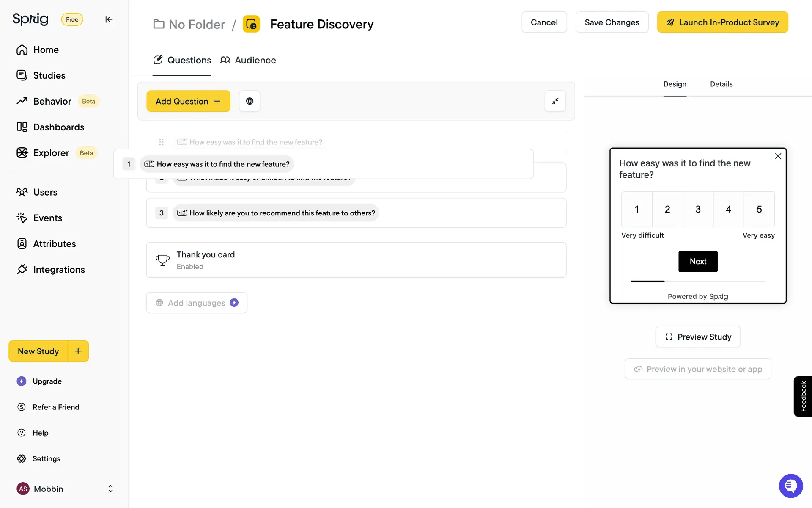
Task: Open the Explorer sidebar item
Action: point(51,153)
